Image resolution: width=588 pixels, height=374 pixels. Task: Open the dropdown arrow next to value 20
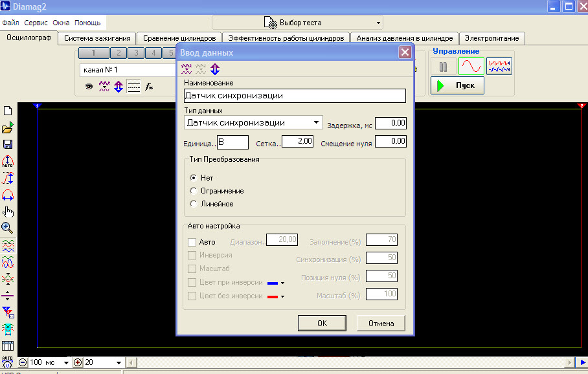(119, 362)
